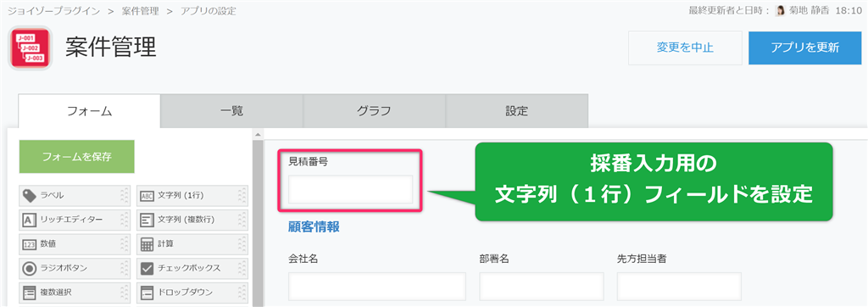Open the 設定 tab

tap(517, 111)
